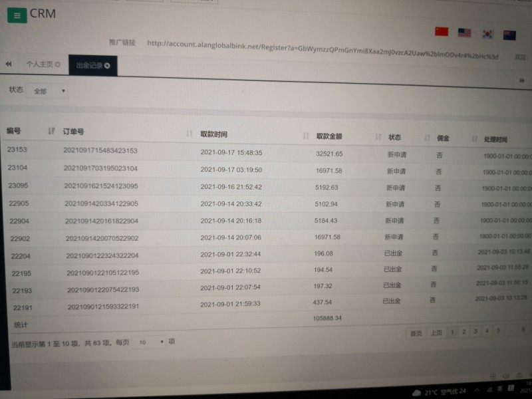Sort by 订单号 column

tap(190, 134)
